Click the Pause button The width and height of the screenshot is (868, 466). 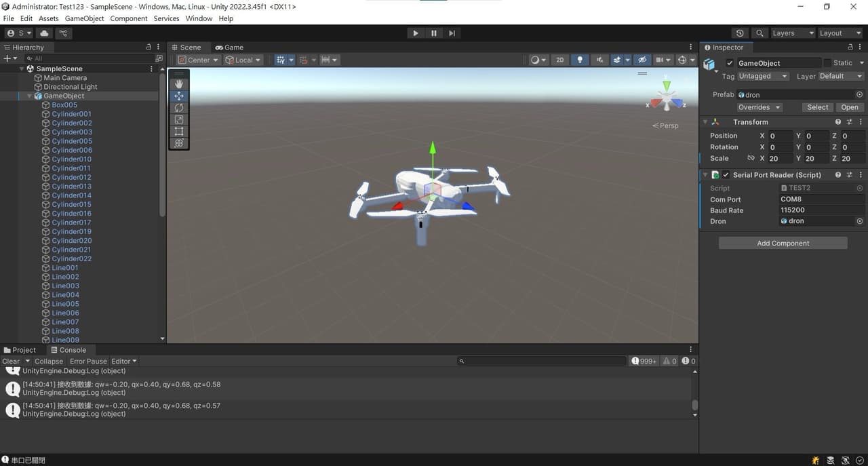[x=434, y=33]
